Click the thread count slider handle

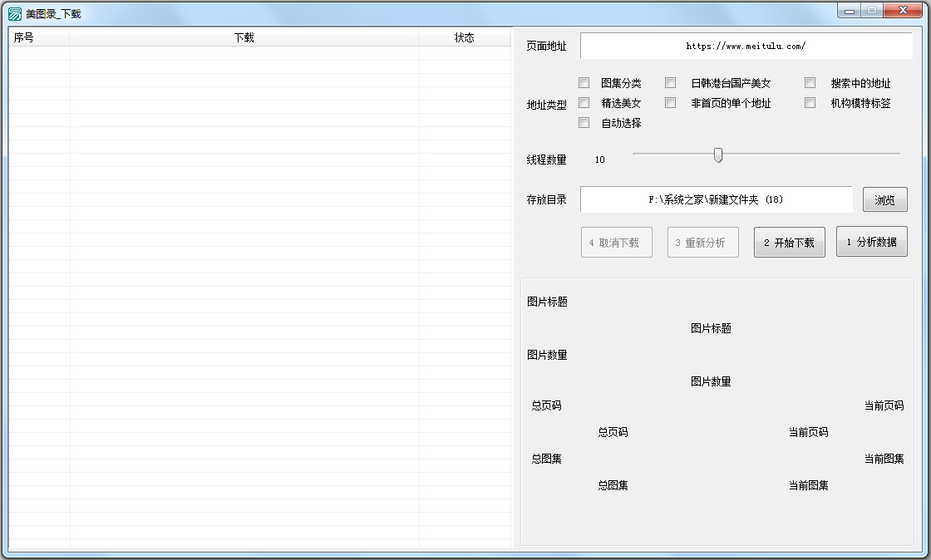[718, 155]
